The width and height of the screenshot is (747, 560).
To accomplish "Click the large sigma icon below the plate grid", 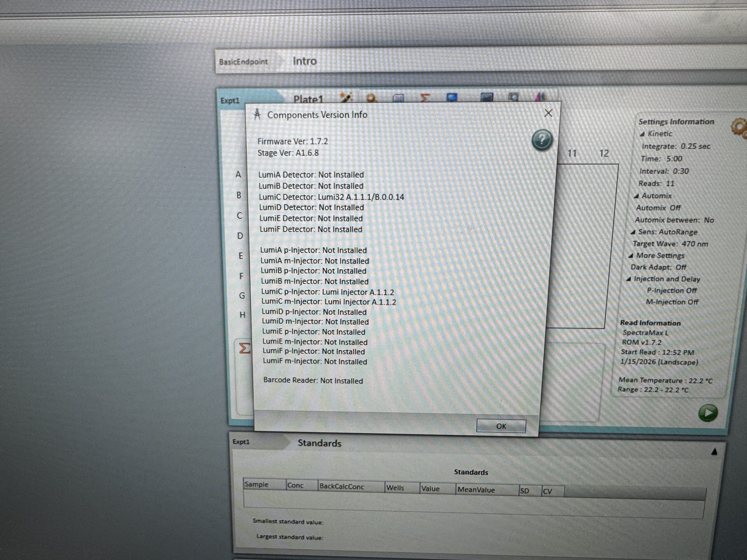I will pos(245,348).
